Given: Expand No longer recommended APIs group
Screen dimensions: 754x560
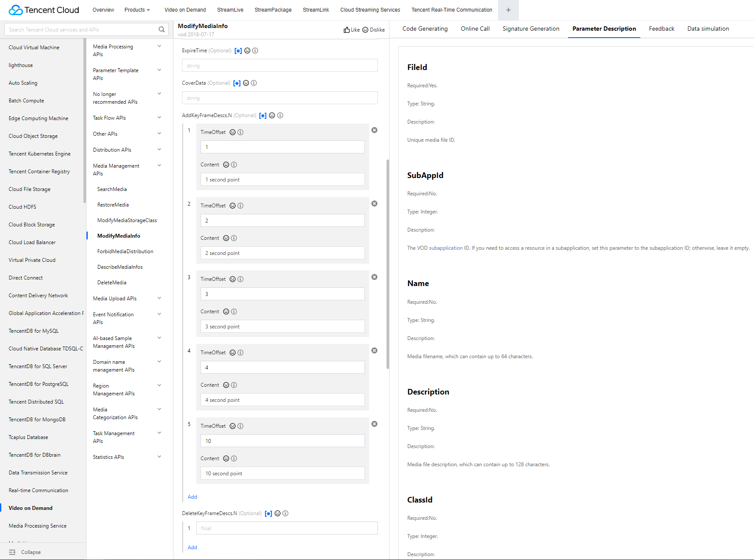Looking at the screenshot, I should (x=159, y=94).
